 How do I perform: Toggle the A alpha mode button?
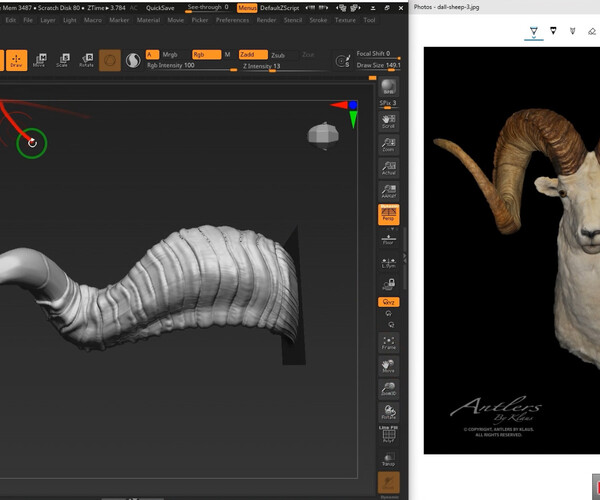[152, 55]
